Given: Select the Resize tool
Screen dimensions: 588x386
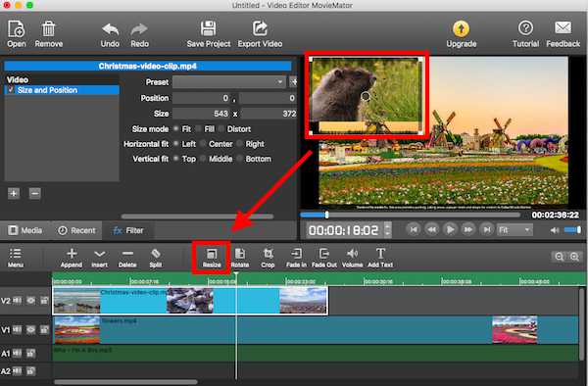Looking at the screenshot, I should [x=212, y=258].
